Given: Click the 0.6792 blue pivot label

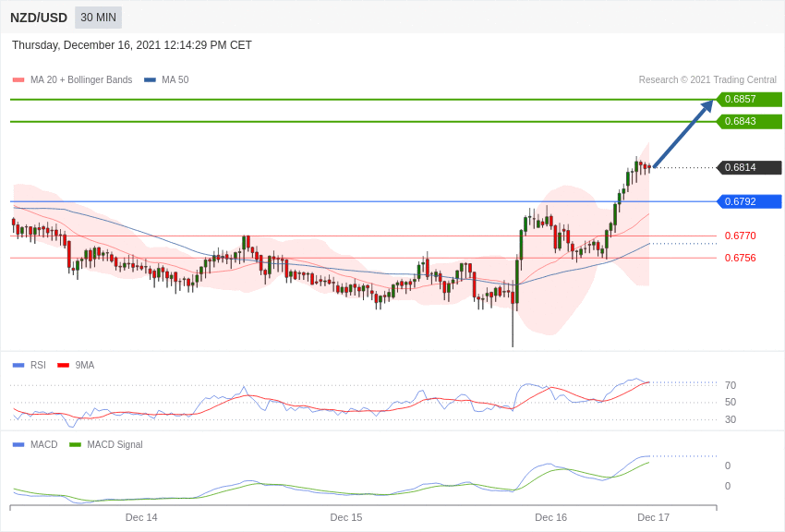Looking at the screenshot, I should pyautogui.click(x=749, y=201).
